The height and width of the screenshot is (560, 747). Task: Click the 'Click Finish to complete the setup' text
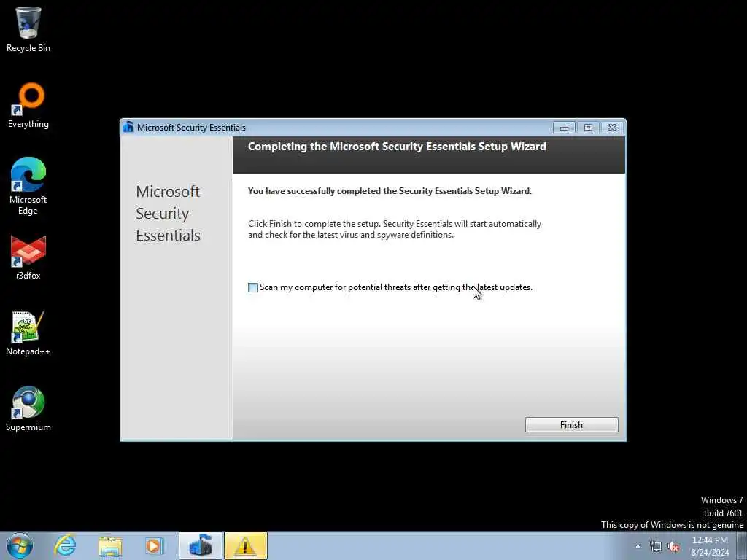point(395,229)
